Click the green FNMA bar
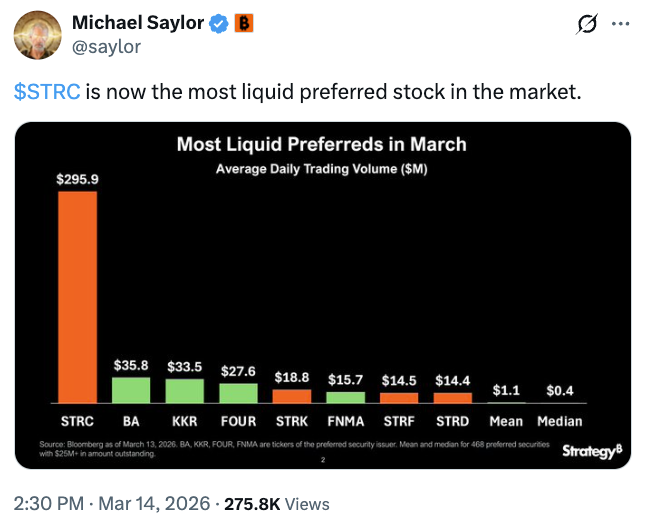This screenshot has height=526, width=647. click(346, 397)
